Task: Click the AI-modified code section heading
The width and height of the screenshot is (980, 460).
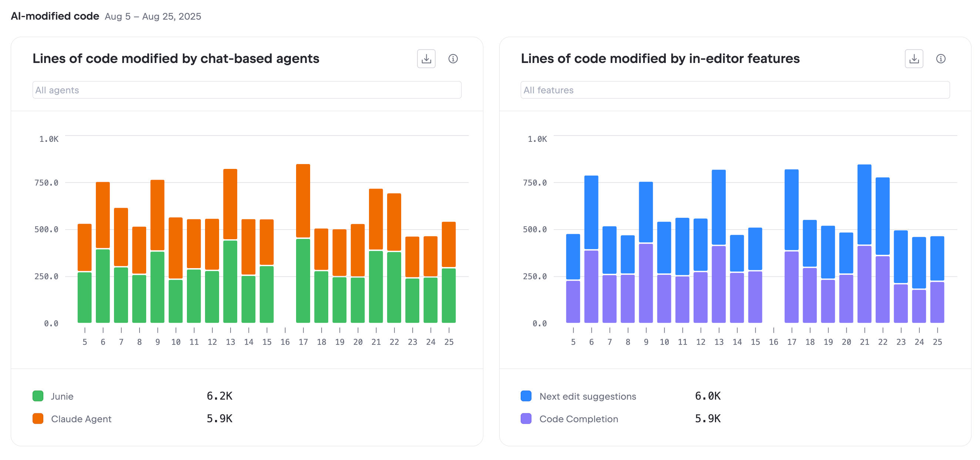Action: click(x=55, y=16)
